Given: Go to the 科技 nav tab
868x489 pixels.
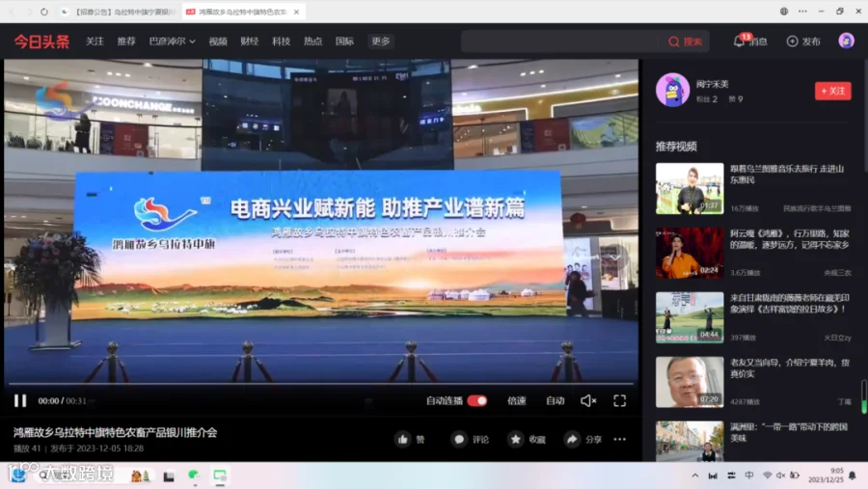Looking at the screenshot, I should click(x=281, y=41).
